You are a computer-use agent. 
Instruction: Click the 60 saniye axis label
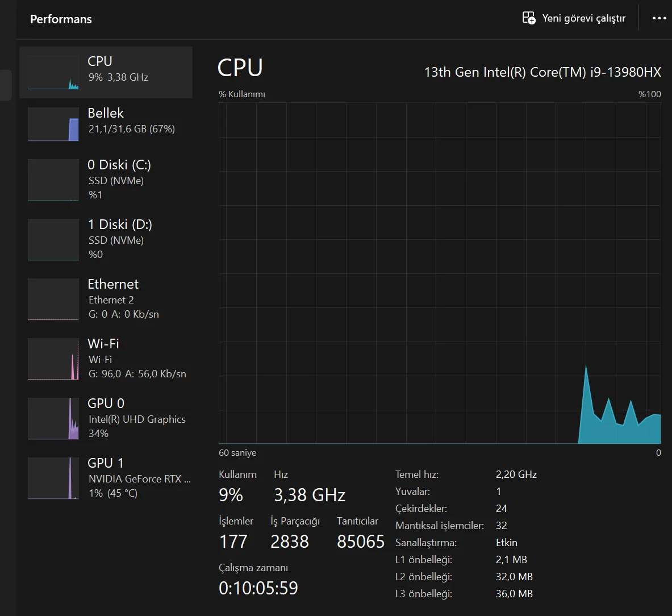237,453
